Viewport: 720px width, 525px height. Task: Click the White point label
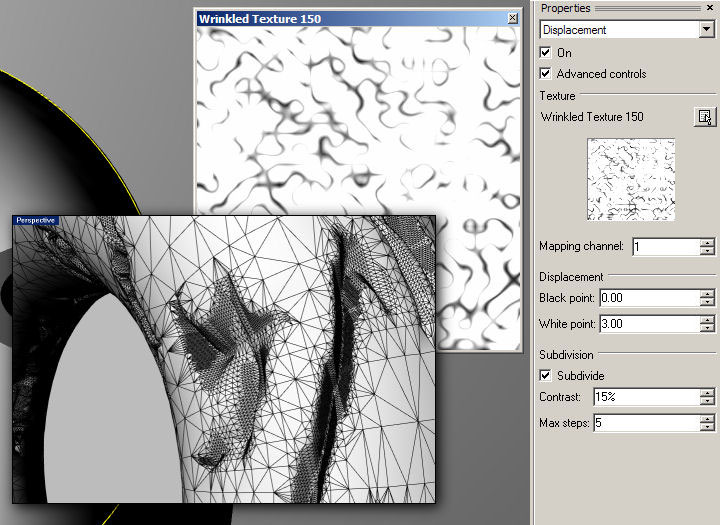pos(567,324)
